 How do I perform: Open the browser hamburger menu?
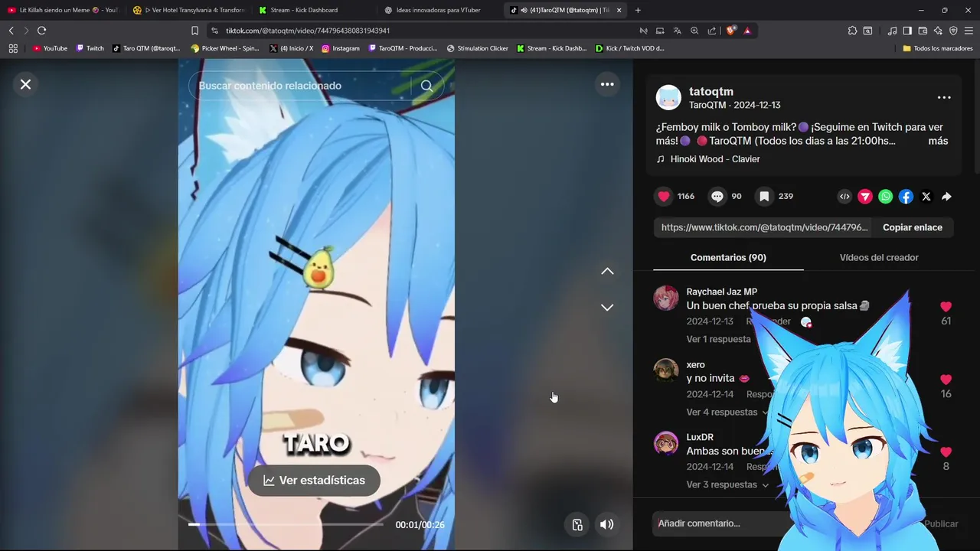click(x=969, y=31)
